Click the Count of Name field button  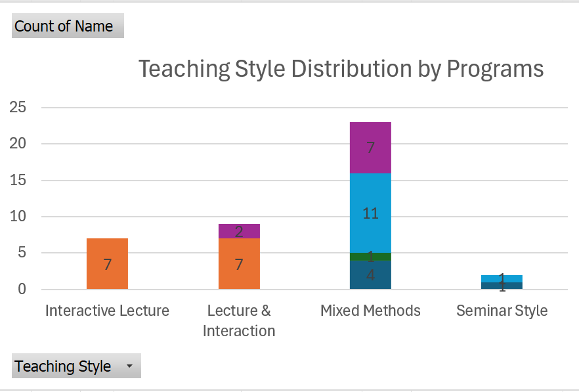click(x=68, y=26)
